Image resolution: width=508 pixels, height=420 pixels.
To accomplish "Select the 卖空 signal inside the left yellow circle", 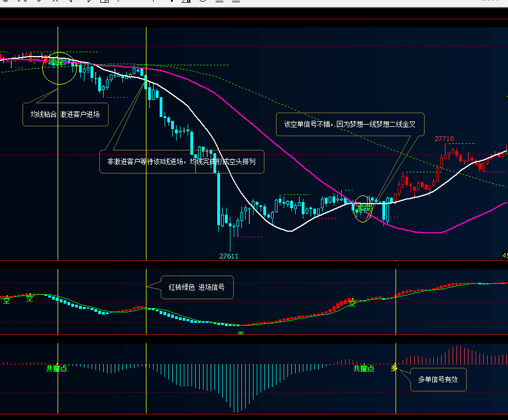I will (x=57, y=61).
